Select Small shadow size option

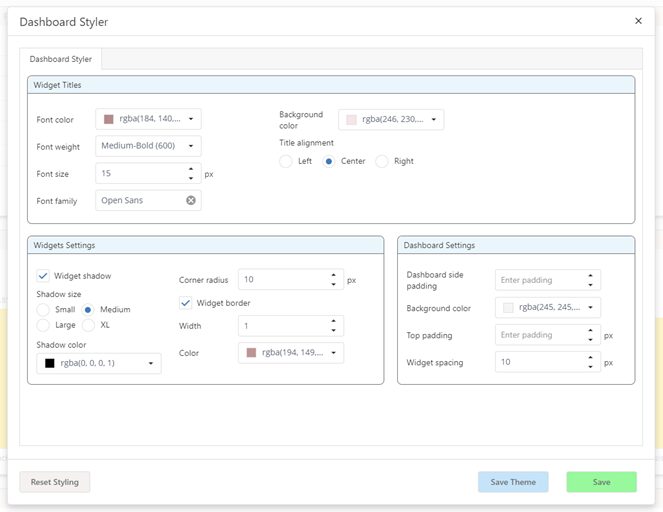(x=43, y=310)
